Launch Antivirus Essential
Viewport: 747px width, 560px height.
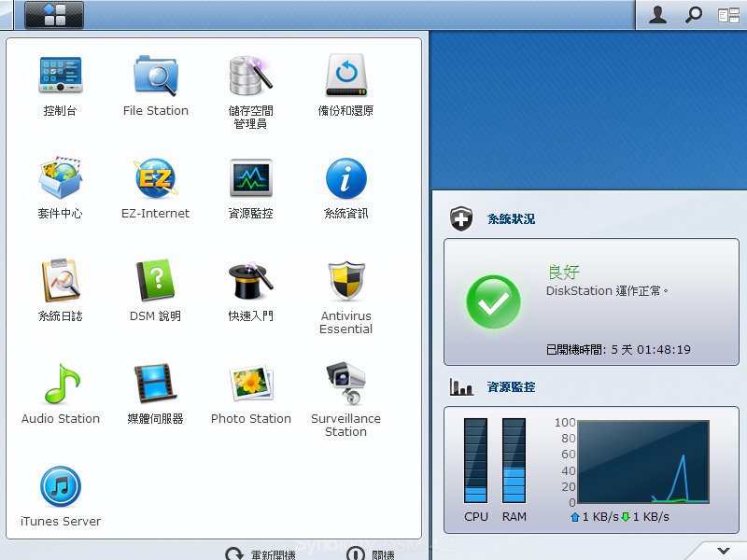[345, 281]
